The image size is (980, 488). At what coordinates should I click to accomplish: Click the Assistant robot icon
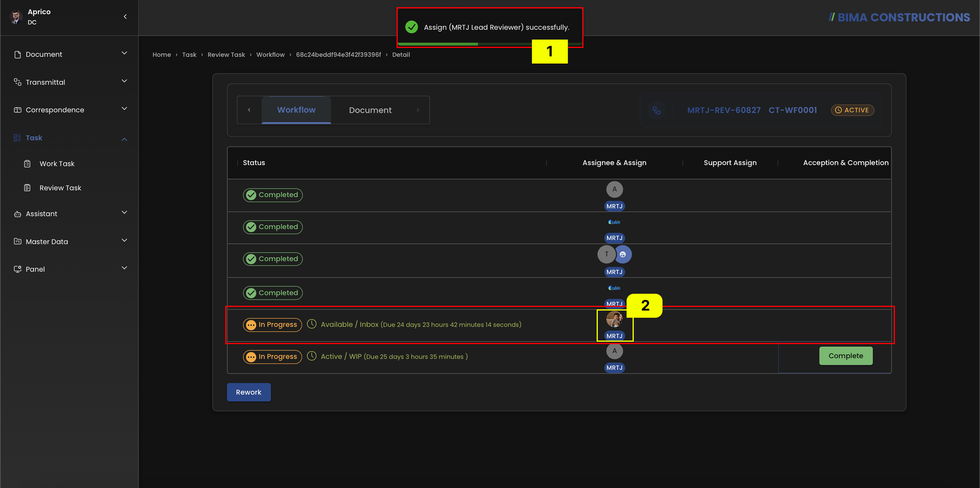17,214
